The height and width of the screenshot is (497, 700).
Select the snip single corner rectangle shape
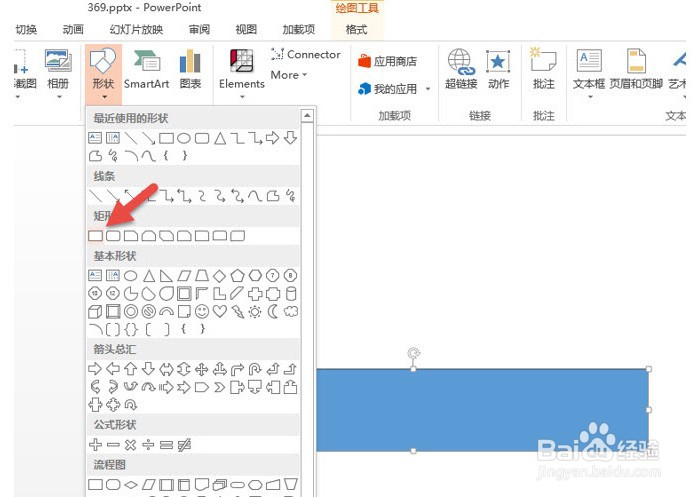point(131,235)
